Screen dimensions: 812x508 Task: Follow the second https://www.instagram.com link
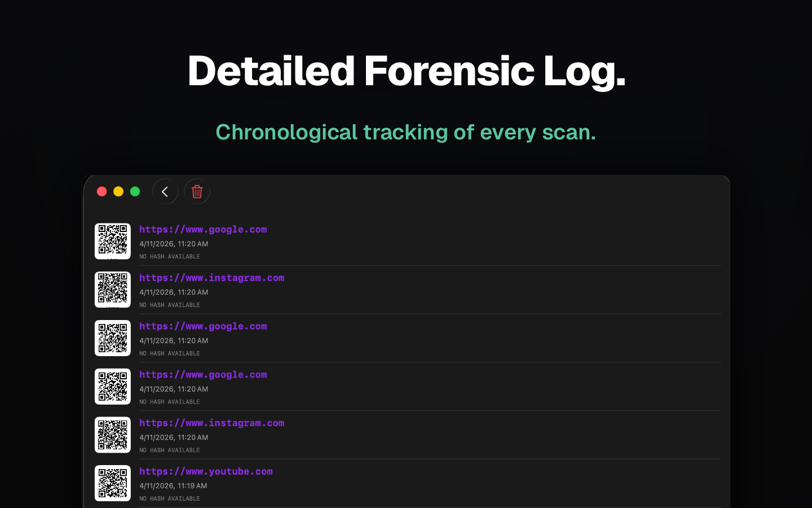pyautogui.click(x=211, y=423)
